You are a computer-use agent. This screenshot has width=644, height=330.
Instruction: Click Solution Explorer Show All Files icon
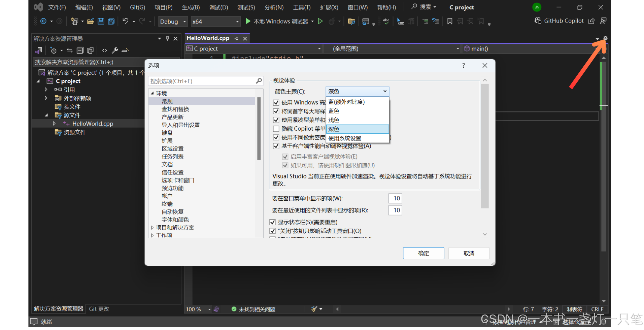tap(90, 51)
